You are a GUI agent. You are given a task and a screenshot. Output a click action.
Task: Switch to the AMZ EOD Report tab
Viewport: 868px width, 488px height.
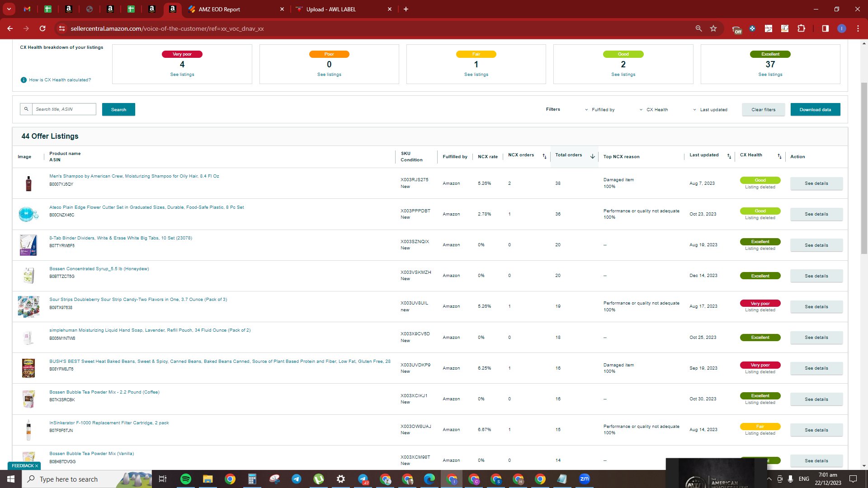[x=236, y=9]
